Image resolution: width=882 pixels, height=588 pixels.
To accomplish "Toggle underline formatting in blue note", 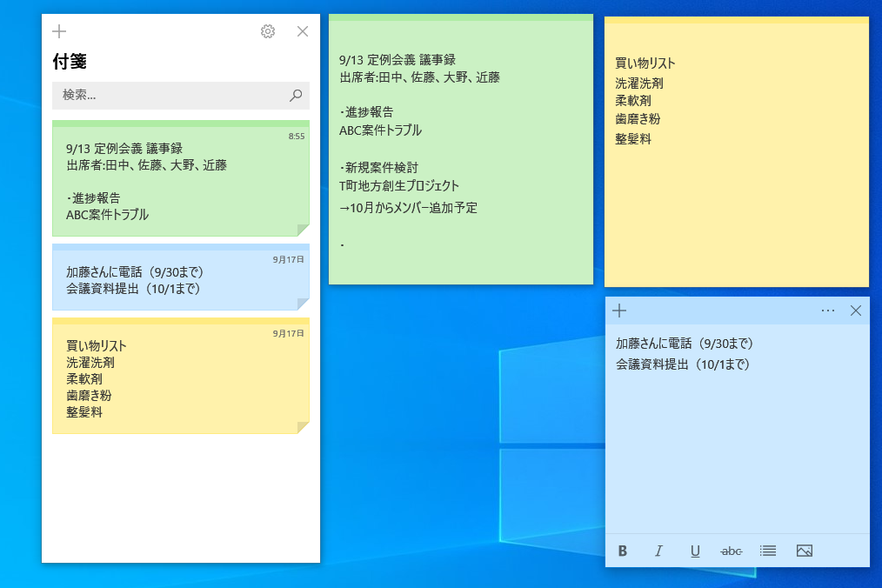I will tap(695, 551).
